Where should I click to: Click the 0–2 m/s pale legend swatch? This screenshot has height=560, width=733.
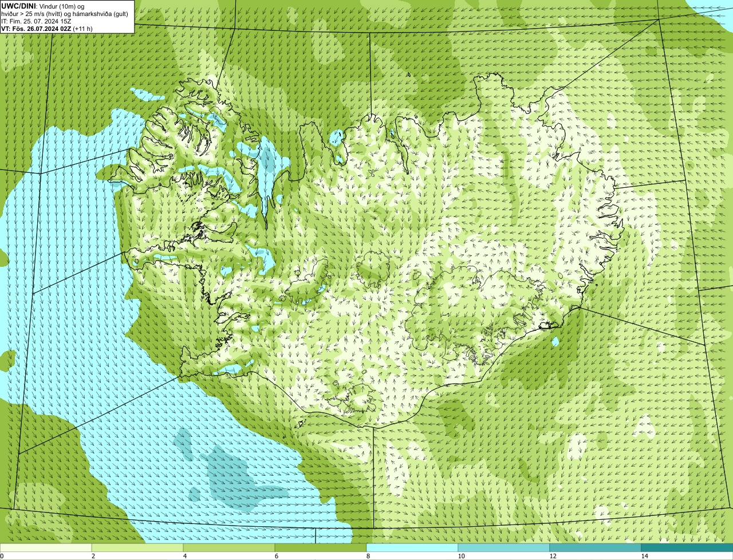(x=46, y=547)
